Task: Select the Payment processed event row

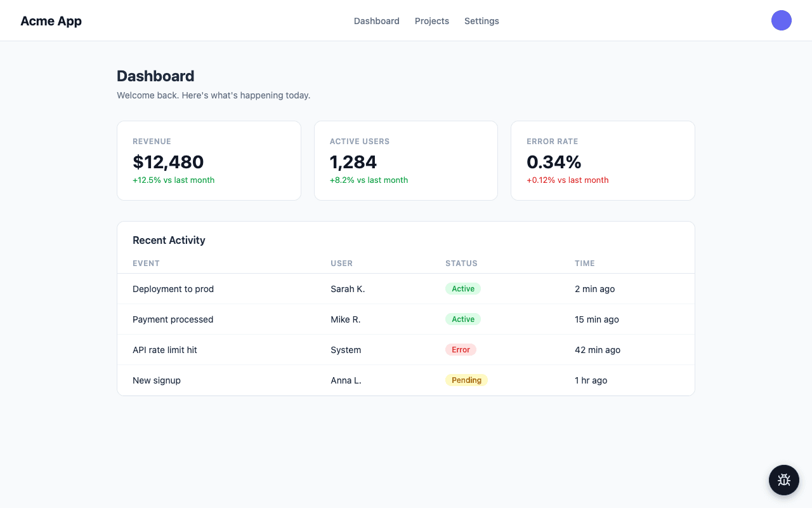Action: [x=173, y=319]
